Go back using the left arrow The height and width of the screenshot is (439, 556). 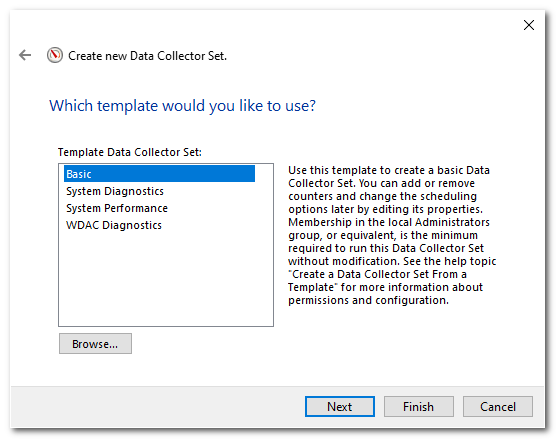[25, 55]
